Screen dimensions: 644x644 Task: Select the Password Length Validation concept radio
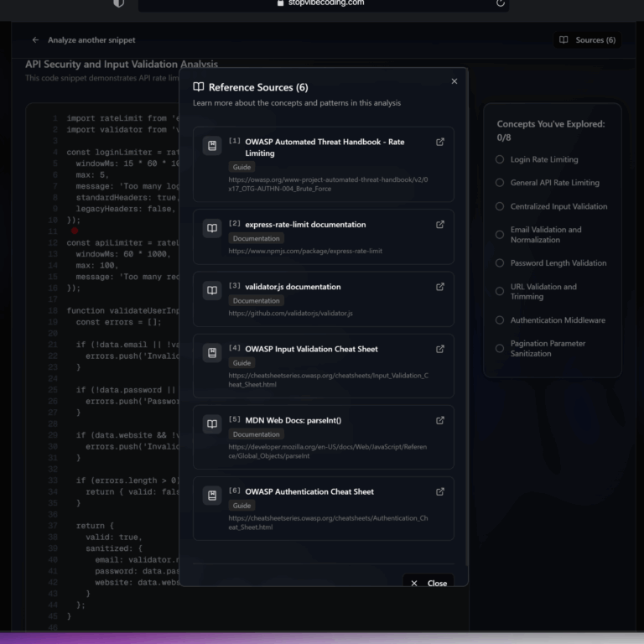500,262
